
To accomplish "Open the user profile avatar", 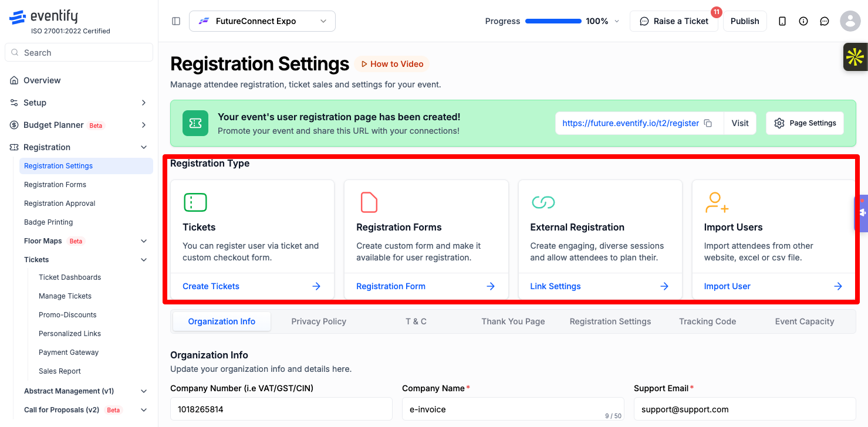I will click(x=850, y=21).
